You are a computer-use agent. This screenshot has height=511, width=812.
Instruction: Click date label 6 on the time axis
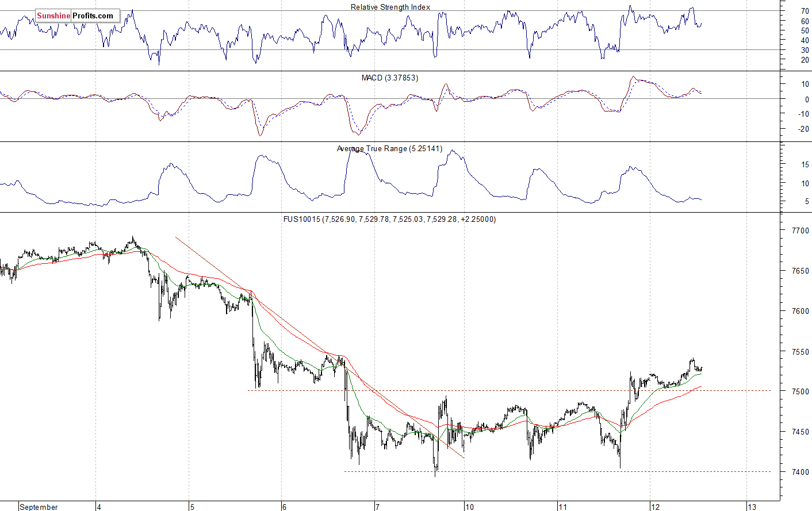284,507
